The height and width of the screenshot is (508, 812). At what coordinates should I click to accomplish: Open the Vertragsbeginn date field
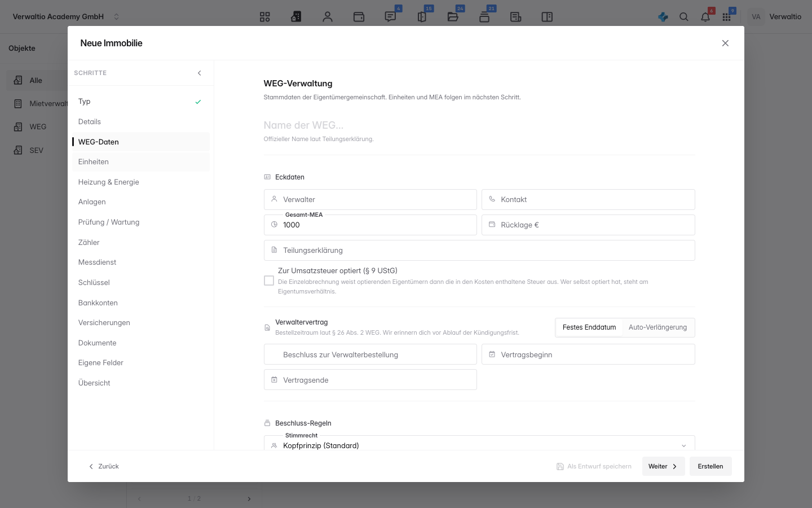(x=588, y=354)
